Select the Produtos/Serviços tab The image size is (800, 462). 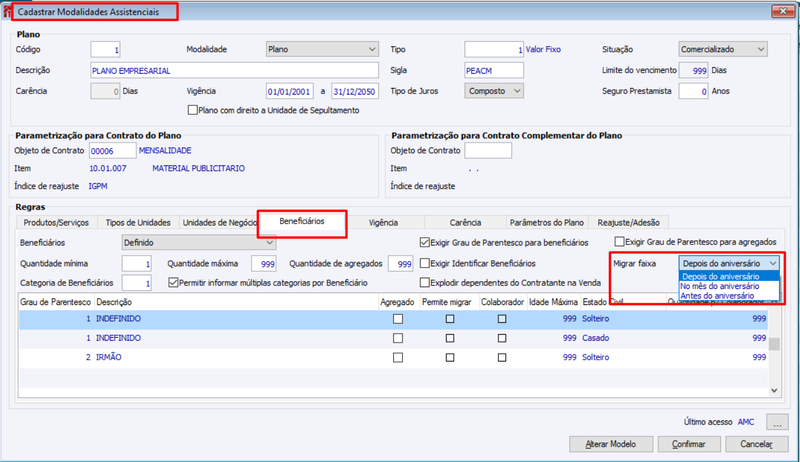coord(56,223)
